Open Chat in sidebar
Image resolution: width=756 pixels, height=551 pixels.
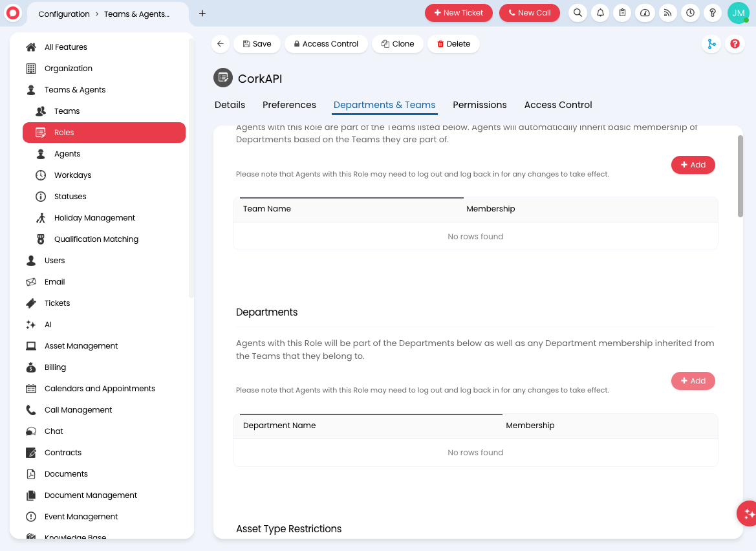103,431
